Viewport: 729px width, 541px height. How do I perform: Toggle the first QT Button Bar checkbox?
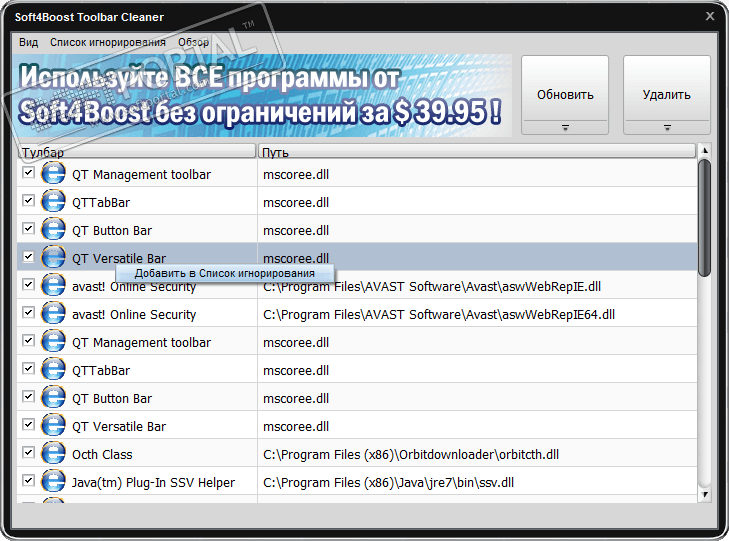point(28,228)
